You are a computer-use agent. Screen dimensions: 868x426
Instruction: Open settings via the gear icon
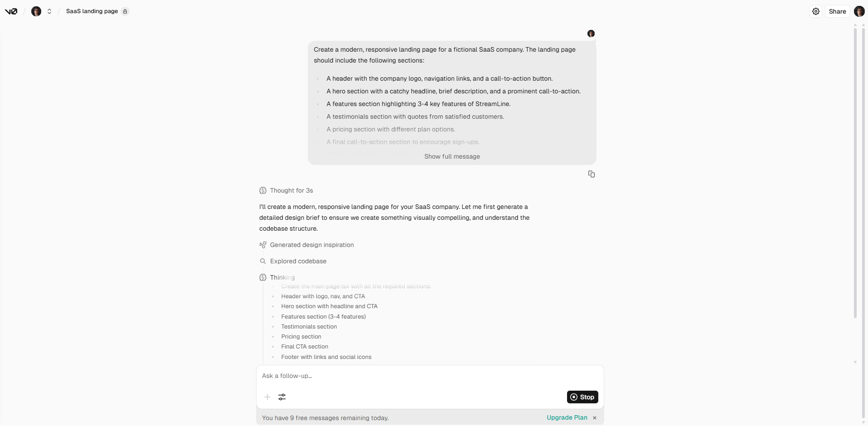click(x=815, y=11)
